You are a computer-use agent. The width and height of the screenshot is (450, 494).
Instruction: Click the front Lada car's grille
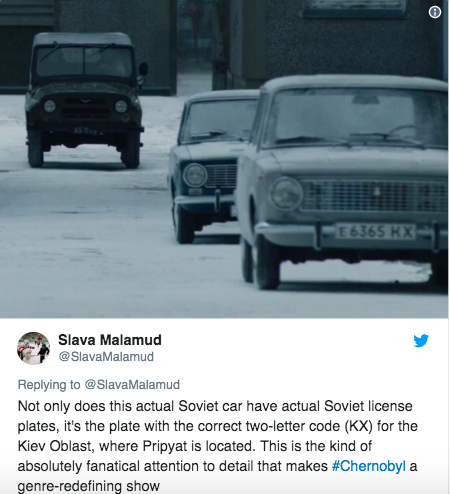point(374,196)
